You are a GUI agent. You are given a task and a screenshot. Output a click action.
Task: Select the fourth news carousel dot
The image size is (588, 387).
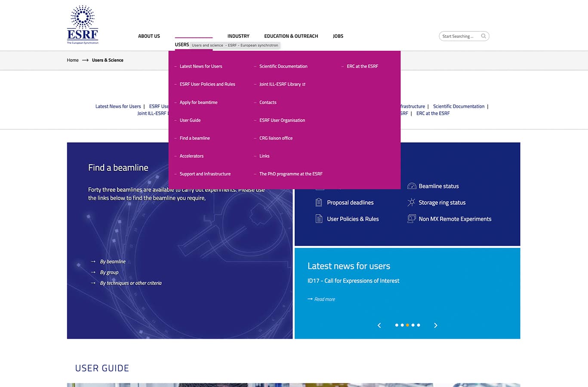click(x=413, y=325)
